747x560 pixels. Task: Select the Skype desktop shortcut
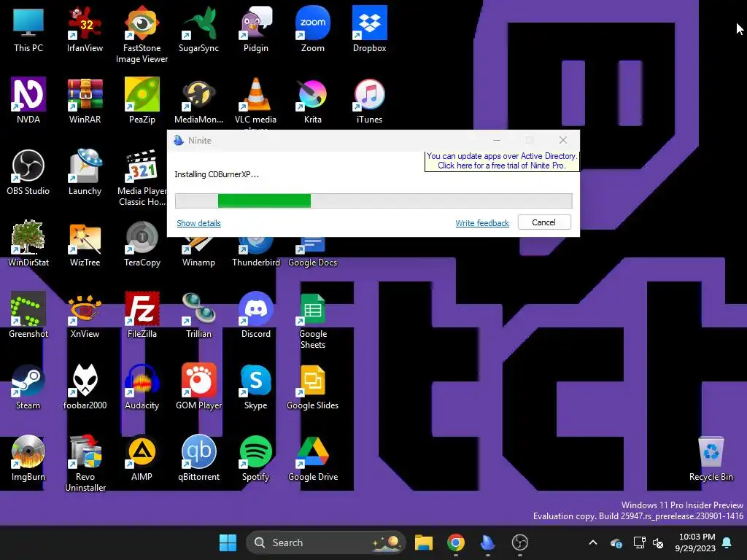pyautogui.click(x=256, y=386)
